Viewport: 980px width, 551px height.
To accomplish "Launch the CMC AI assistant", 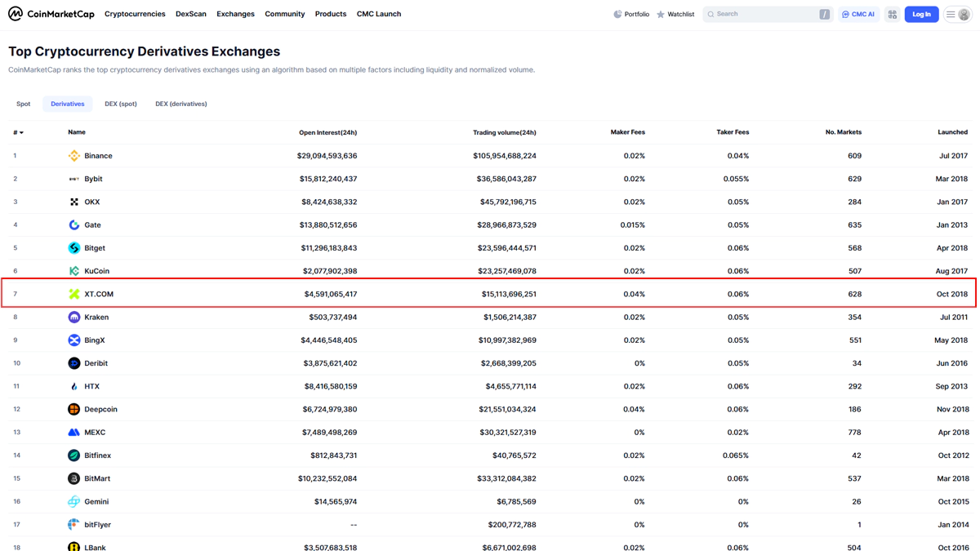I will [858, 14].
